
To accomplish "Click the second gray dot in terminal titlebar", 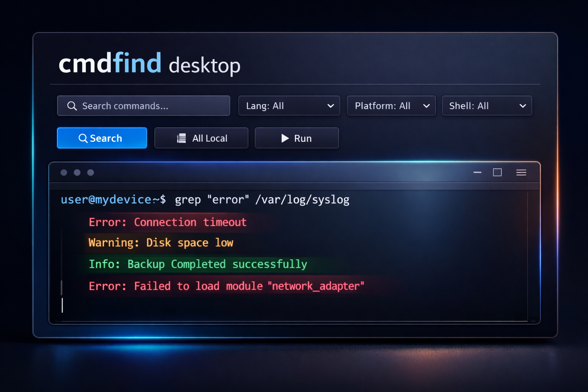I will [77, 173].
